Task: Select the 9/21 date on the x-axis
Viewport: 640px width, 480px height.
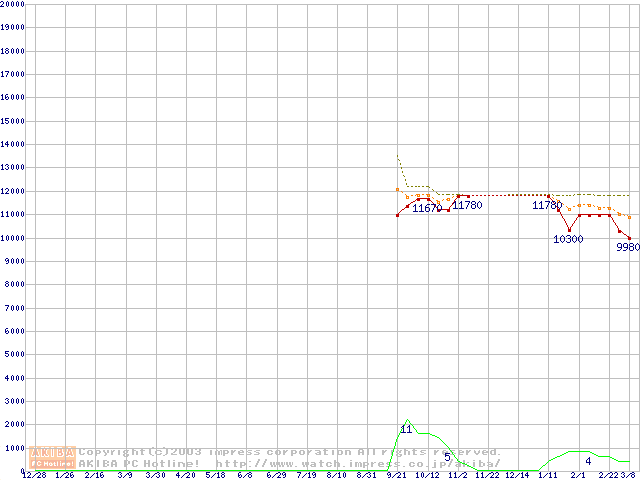Action: [x=397, y=475]
